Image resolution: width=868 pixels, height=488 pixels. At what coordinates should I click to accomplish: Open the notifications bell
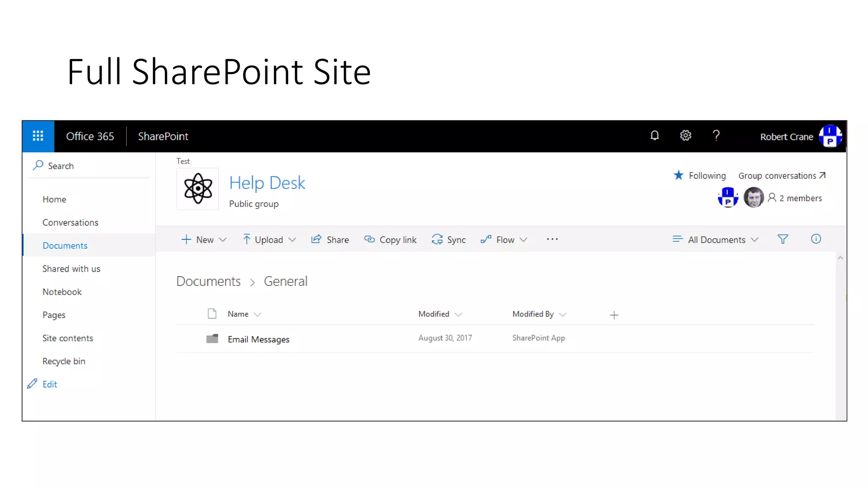click(x=655, y=136)
